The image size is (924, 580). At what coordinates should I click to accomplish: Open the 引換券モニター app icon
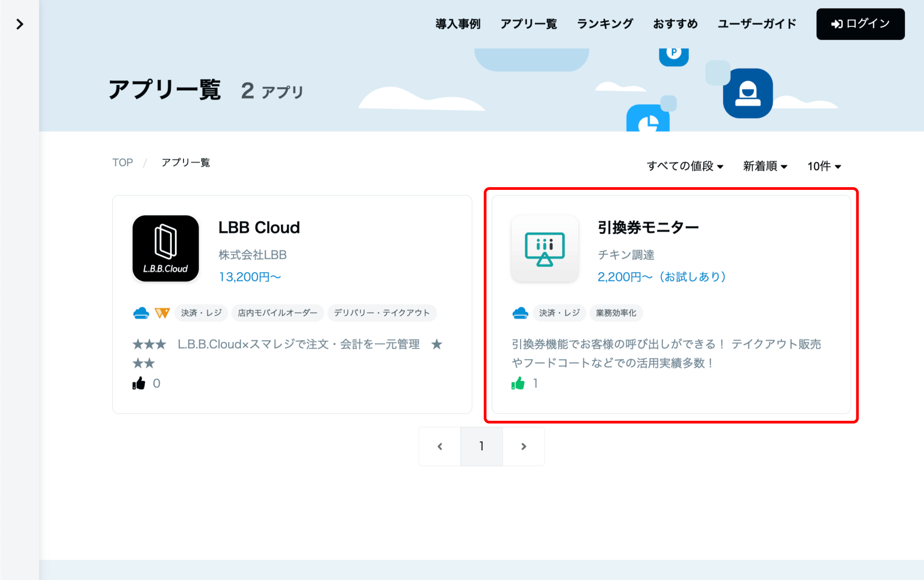click(545, 249)
